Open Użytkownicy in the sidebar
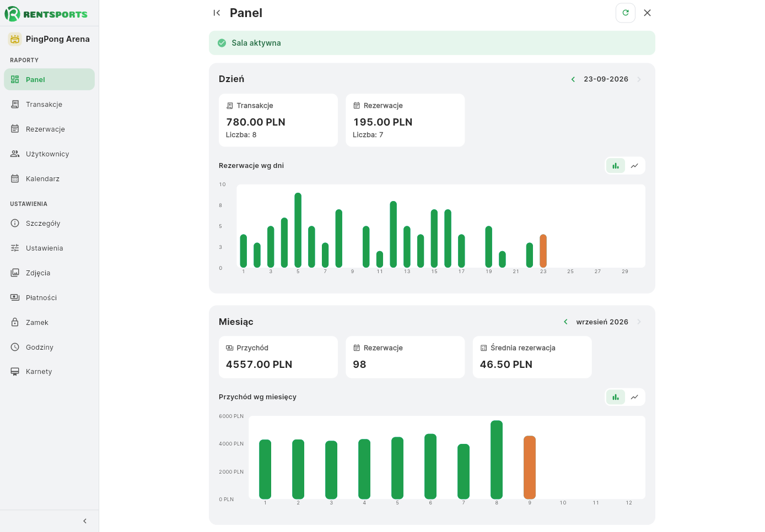This screenshot has height=532, width=765. point(49,154)
